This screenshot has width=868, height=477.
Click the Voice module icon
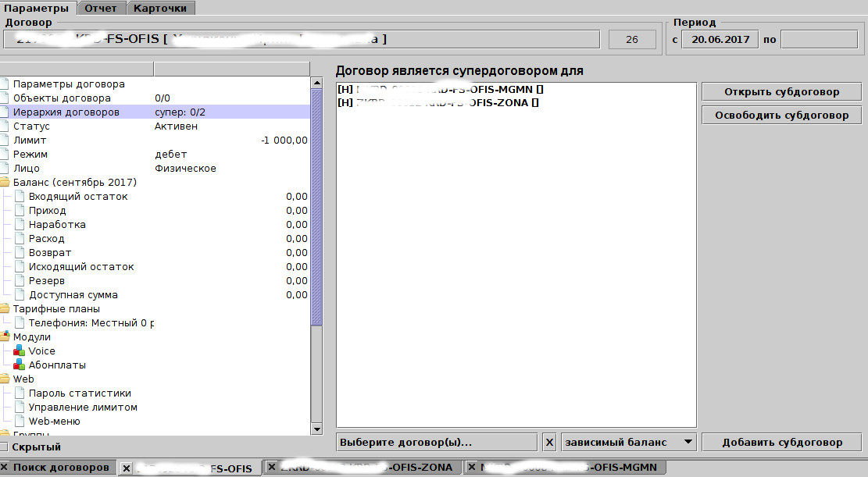(20, 351)
